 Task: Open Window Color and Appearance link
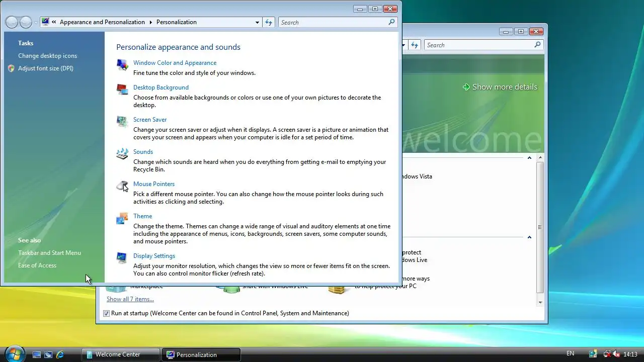tap(175, 63)
